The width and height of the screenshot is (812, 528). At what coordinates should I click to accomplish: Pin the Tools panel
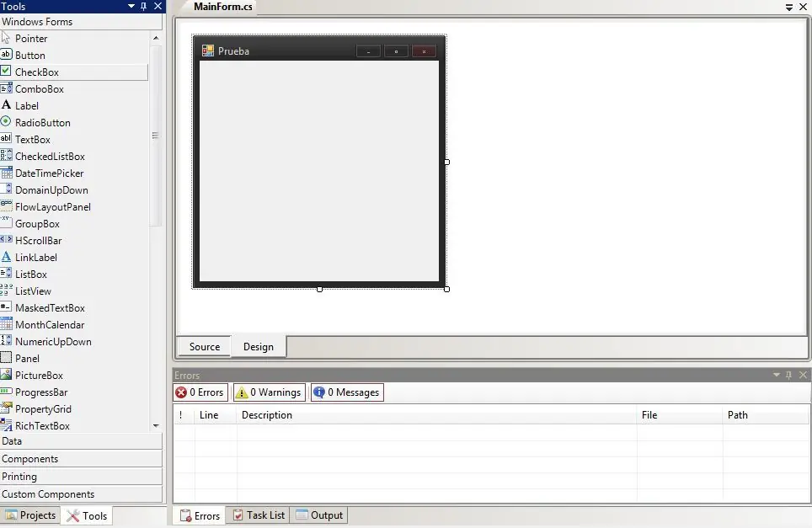pos(144,6)
